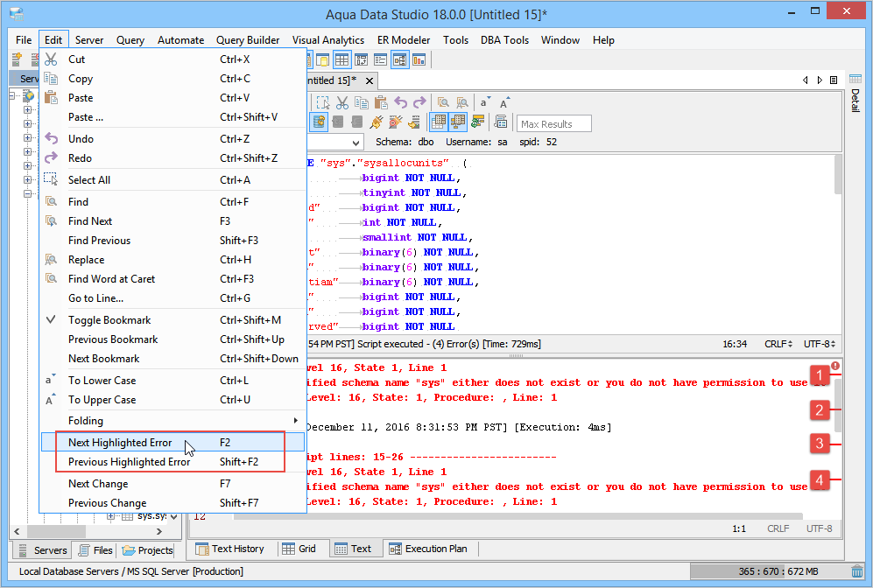Click the right tab-scroll arrow above the editor
This screenshot has height=588, width=873.
(x=820, y=80)
